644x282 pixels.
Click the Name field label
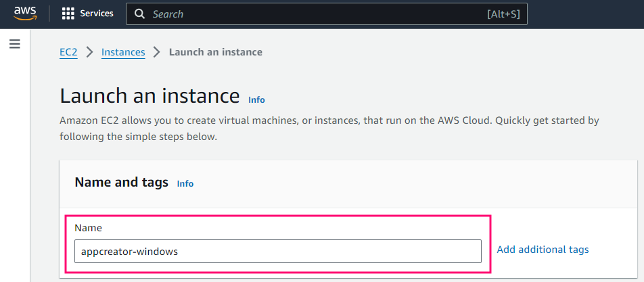[x=88, y=228]
